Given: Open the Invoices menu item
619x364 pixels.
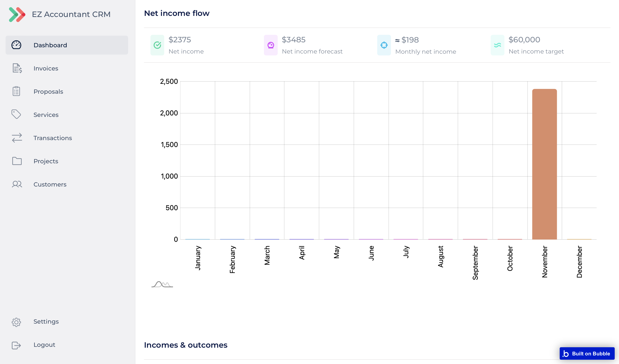Looking at the screenshot, I should point(46,68).
